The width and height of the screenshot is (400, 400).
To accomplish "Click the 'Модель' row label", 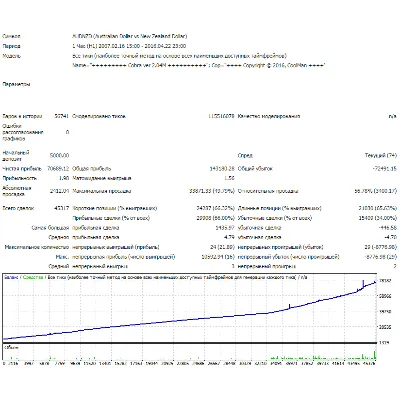I will click(x=12, y=56).
